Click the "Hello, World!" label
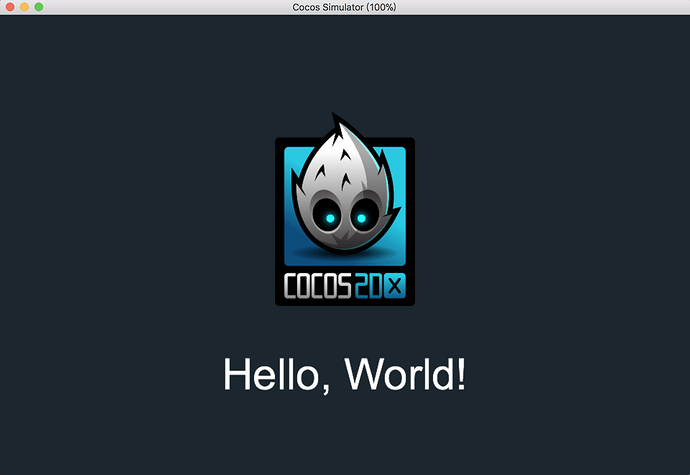Image resolution: width=690 pixels, height=475 pixels. (x=345, y=375)
